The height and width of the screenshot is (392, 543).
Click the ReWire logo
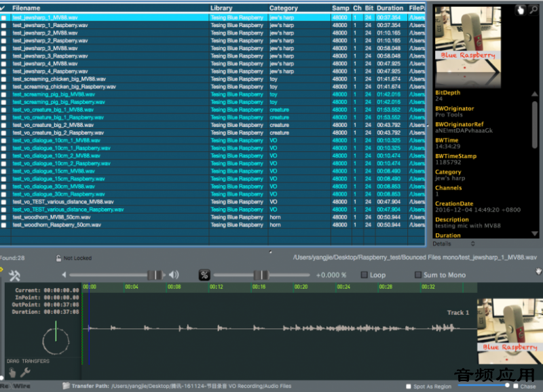pos(15,386)
